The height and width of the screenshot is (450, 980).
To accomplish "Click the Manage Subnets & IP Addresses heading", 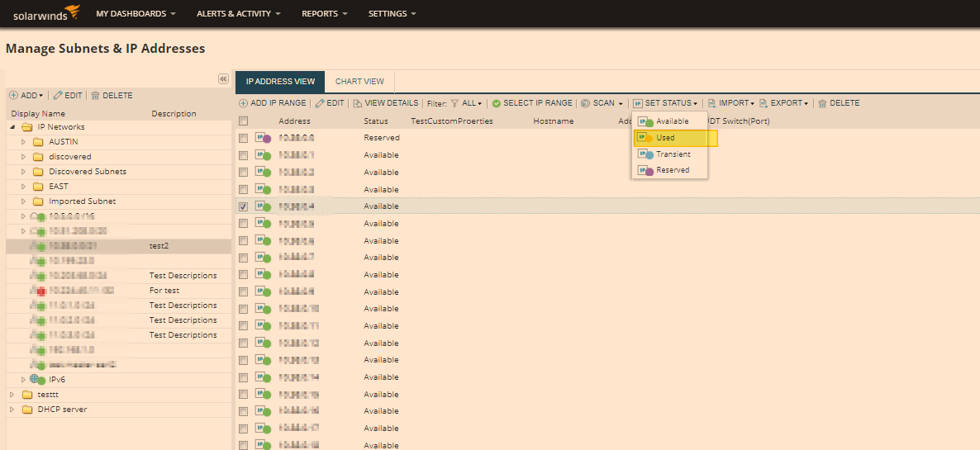I will click(x=105, y=48).
